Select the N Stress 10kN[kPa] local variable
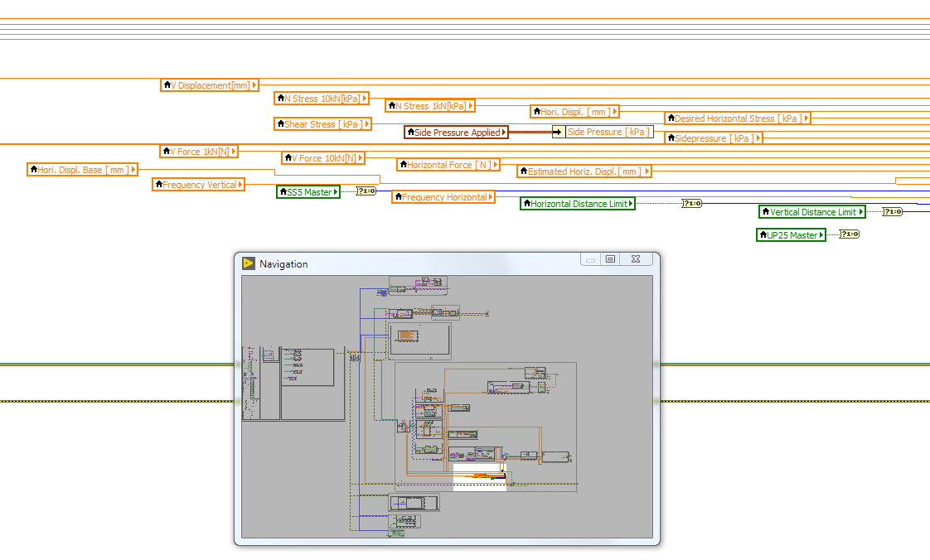 click(x=322, y=98)
